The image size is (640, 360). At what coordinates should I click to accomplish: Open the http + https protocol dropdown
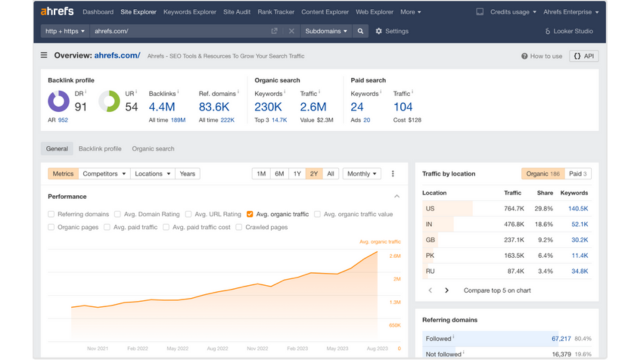point(65,31)
